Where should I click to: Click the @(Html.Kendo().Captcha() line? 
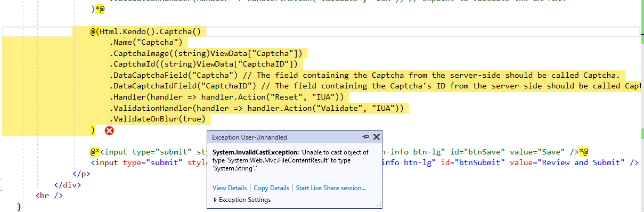coord(148,31)
